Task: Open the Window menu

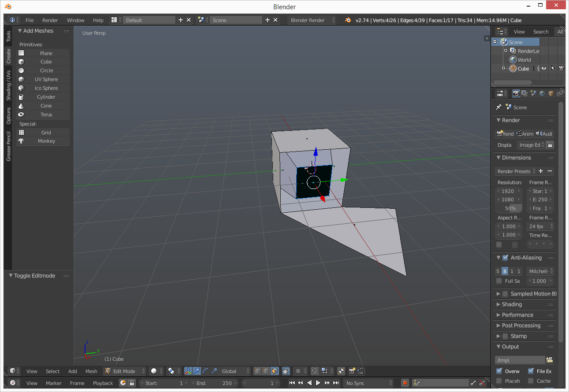Action: (x=75, y=20)
